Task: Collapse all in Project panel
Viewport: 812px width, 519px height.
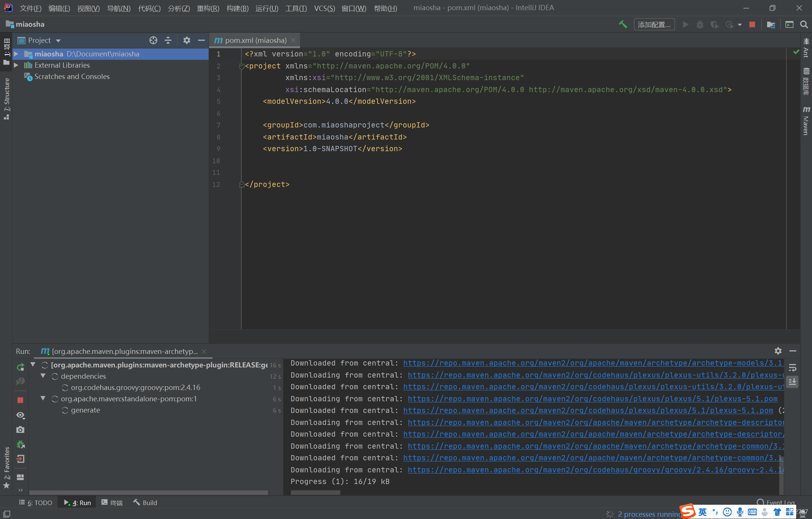Action: click(x=168, y=40)
